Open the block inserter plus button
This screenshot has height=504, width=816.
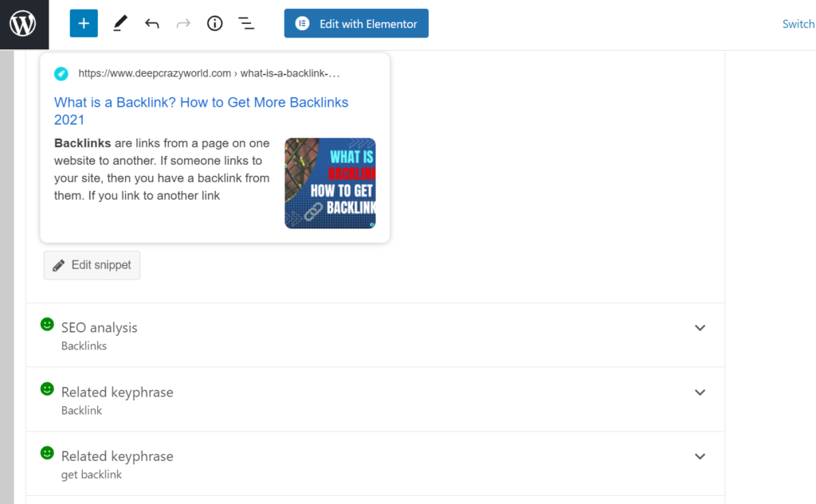pos(84,23)
